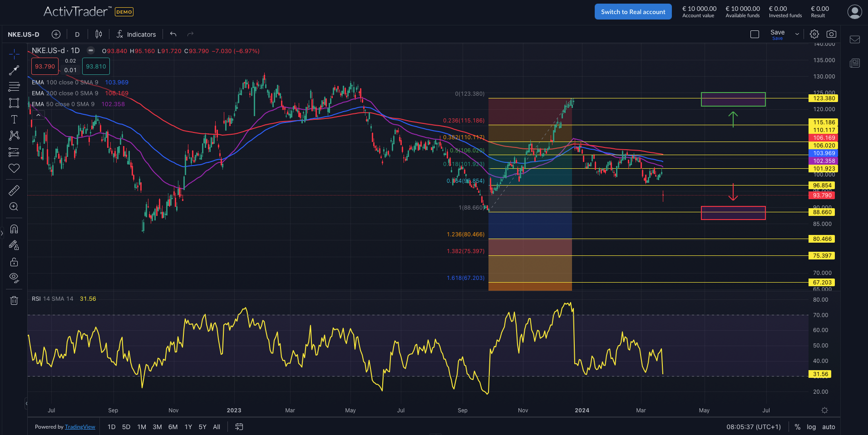
Task: Click the red sell price box 93.790
Action: (45, 66)
